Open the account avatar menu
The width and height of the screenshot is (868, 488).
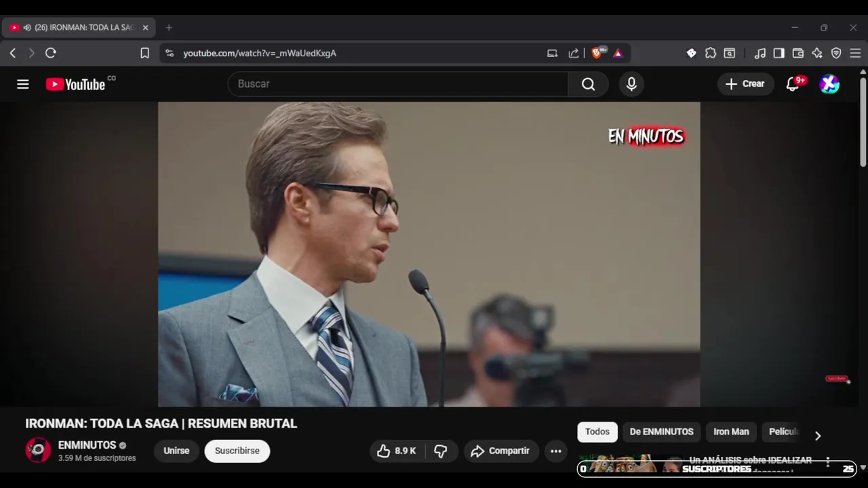pyautogui.click(x=829, y=84)
